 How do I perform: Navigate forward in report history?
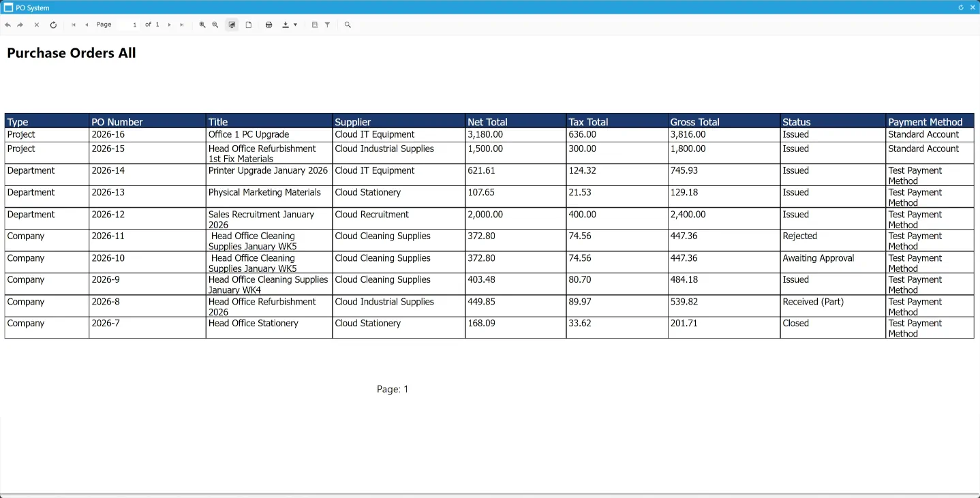tap(20, 25)
